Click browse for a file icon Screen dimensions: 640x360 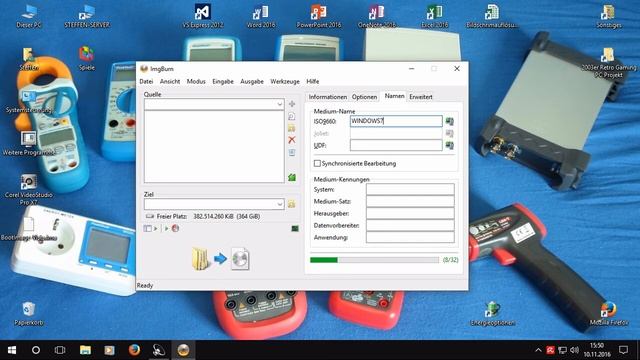pos(292,116)
